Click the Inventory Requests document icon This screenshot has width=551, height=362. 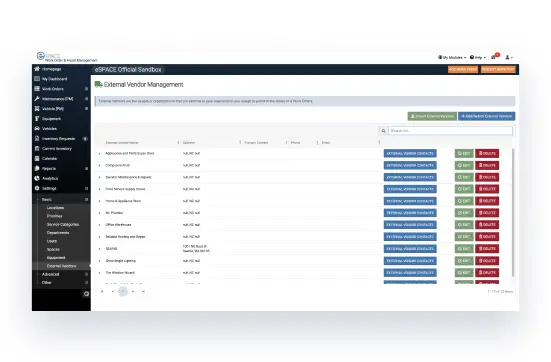(37, 138)
